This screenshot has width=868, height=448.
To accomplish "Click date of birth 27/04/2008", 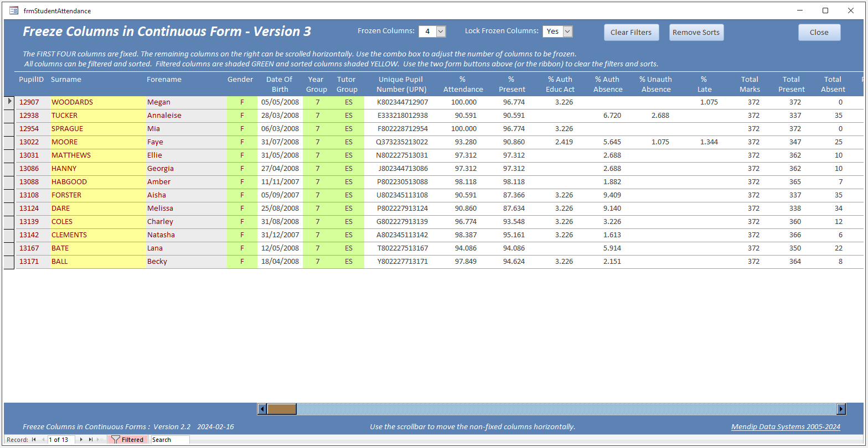I will click(280, 168).
